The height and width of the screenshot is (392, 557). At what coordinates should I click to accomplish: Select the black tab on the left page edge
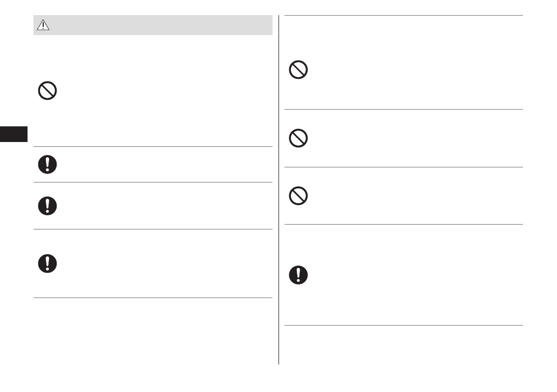[x=13, y=134]
